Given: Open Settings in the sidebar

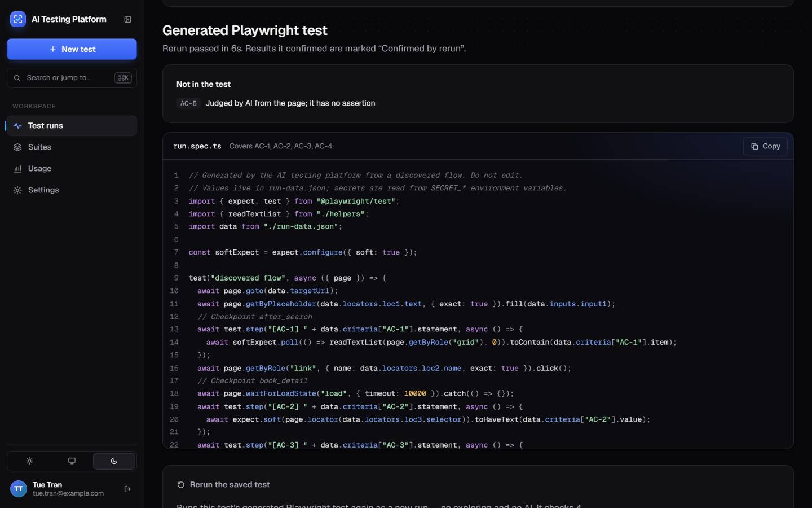Looking at the screenshot, I should tap(72, 190).
